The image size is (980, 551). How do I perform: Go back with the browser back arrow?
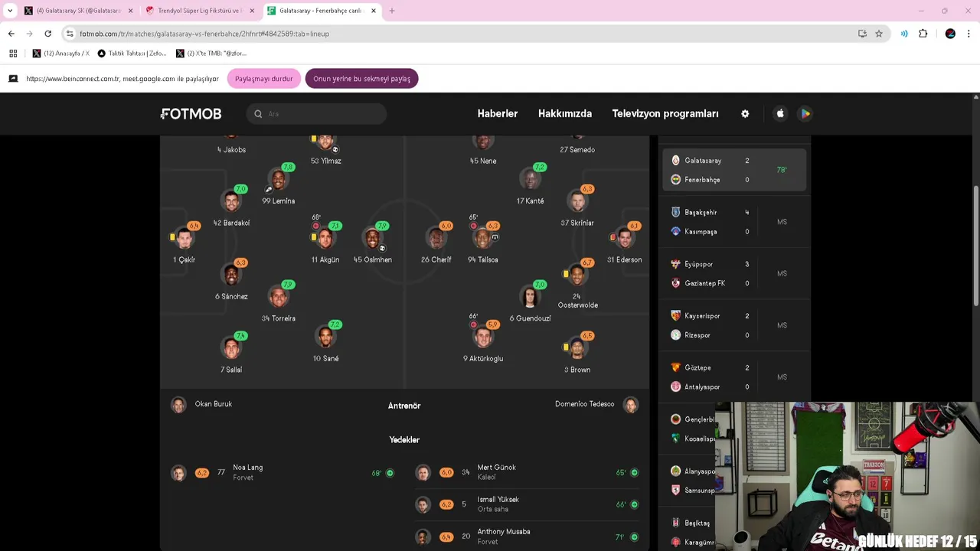tap(11, 34)
